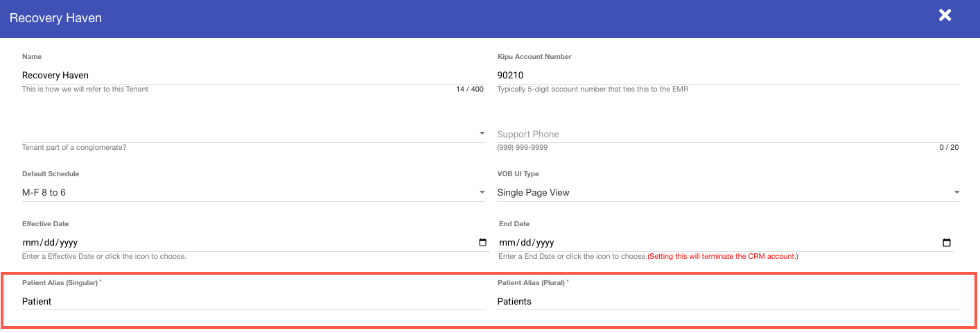980x333 pixels.
Task: Open the Effective Date calendar picker icon
Action: coord(482,243)
